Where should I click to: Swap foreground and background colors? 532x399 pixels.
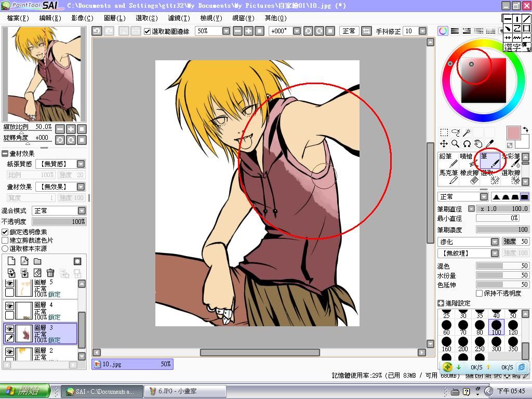(526, 129)
